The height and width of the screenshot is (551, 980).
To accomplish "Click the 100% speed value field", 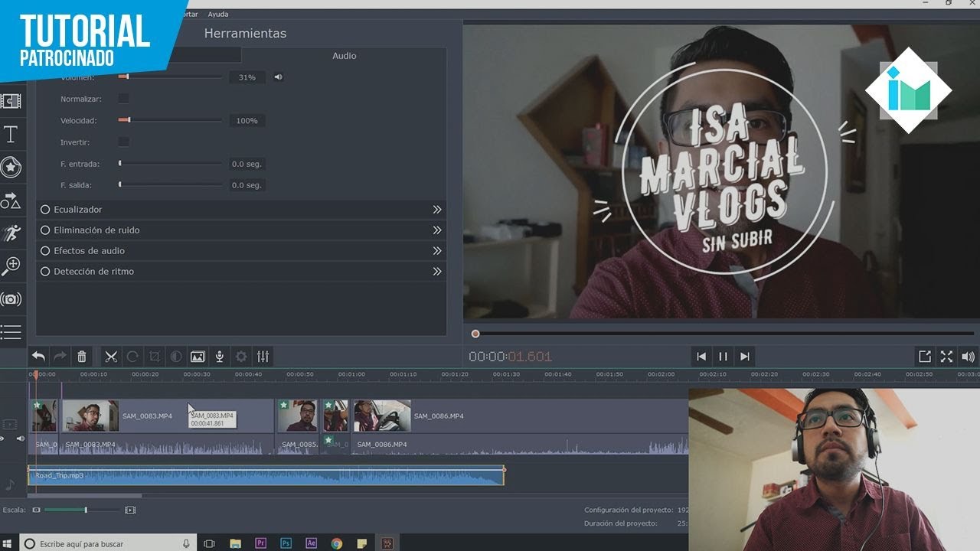I will point(247,121).
